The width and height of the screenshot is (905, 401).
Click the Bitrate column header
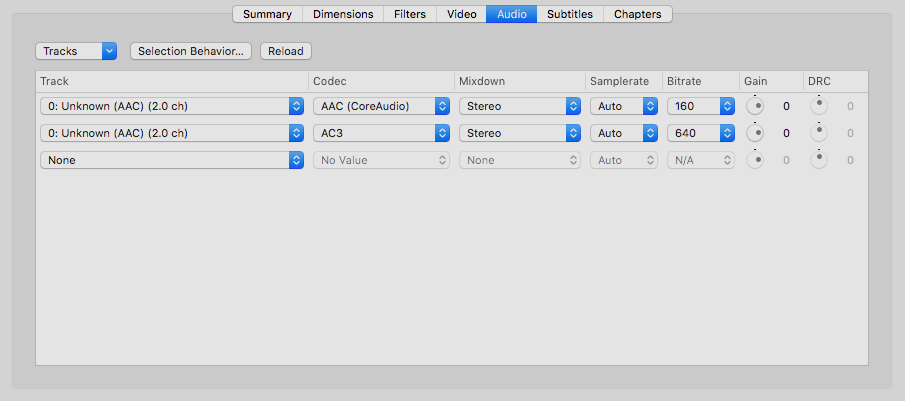tap(684, 80)
